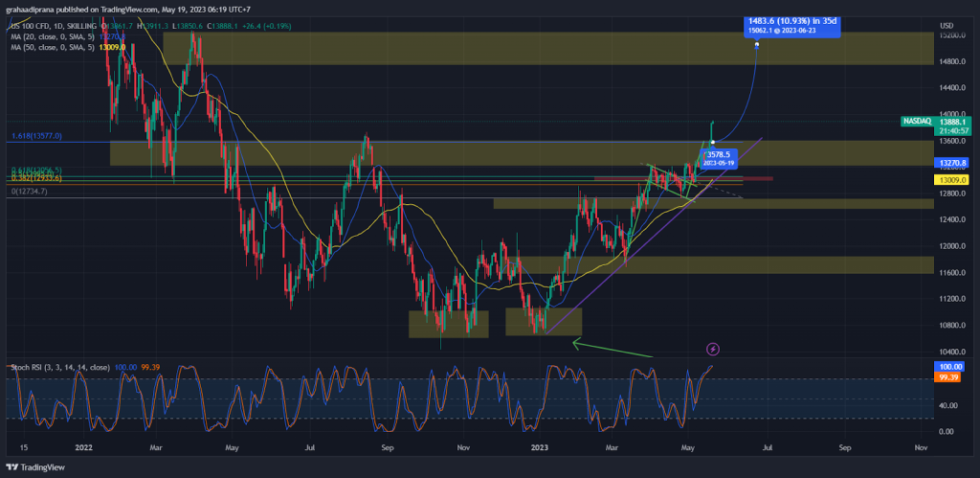Click the 12400.0 price axis label

[x=954, y=219]
